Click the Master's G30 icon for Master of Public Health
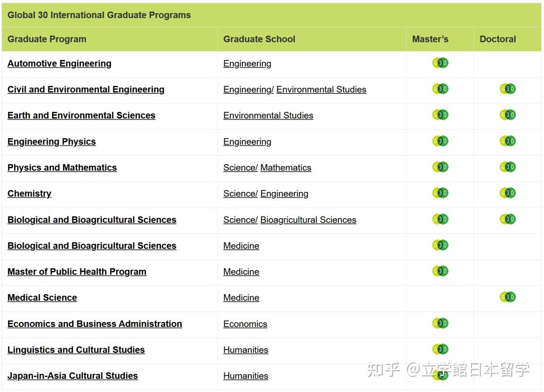 pyautogui.click(x=439, y=271)
